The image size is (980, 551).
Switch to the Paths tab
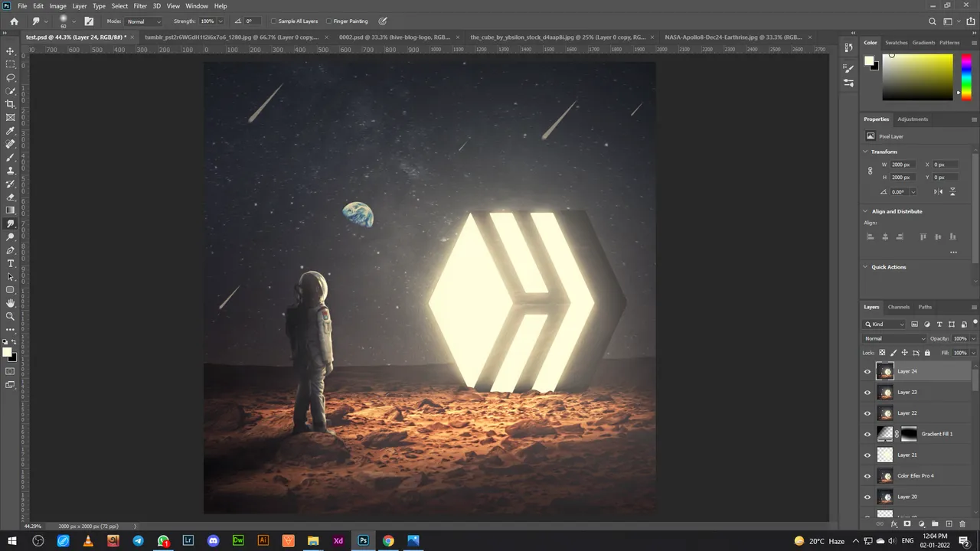tap(925, 307)
